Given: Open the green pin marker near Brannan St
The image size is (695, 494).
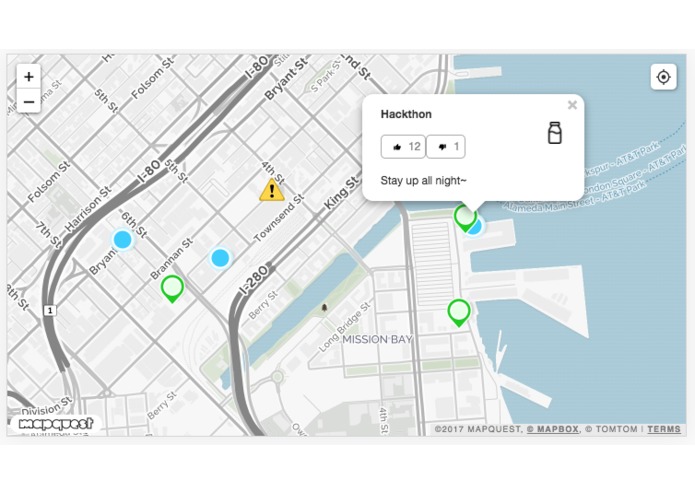Looking at the screenshot, I should 172,288.
